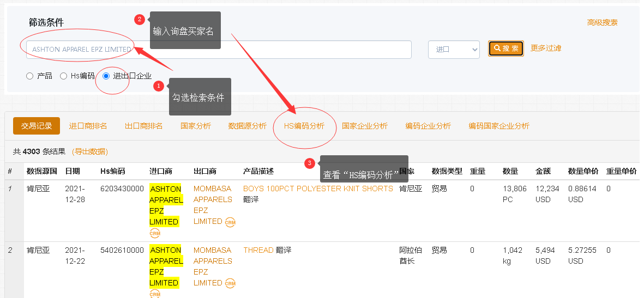Click amount 5,494 USD cell
The height and width of the screenshot is (298, 644).
(545, 256)
